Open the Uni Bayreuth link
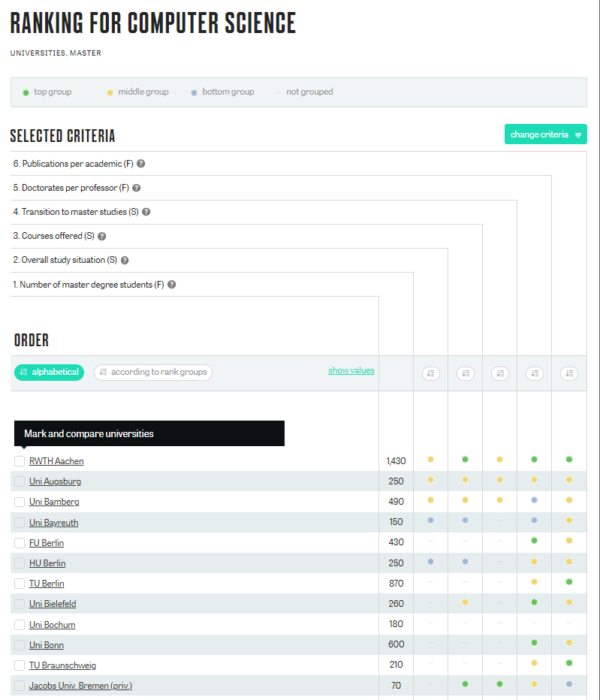 tap(53, 522)
